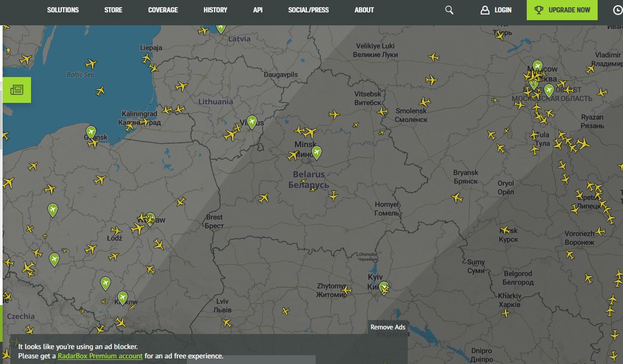The image size is (623, 364).
Task: Click the Login button
Action: click(496, 10)
